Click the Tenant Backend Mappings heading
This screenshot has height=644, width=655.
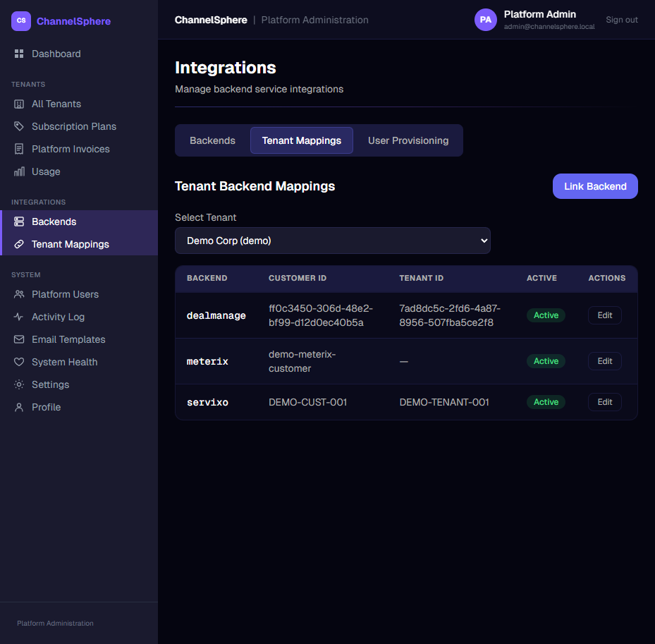coord(255,186)
